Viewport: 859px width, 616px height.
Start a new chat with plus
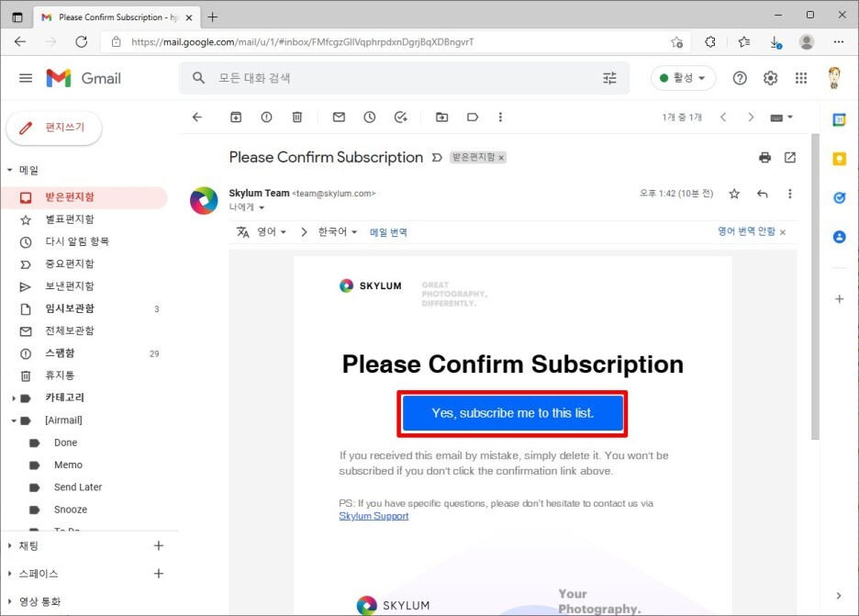coord(159,546)
